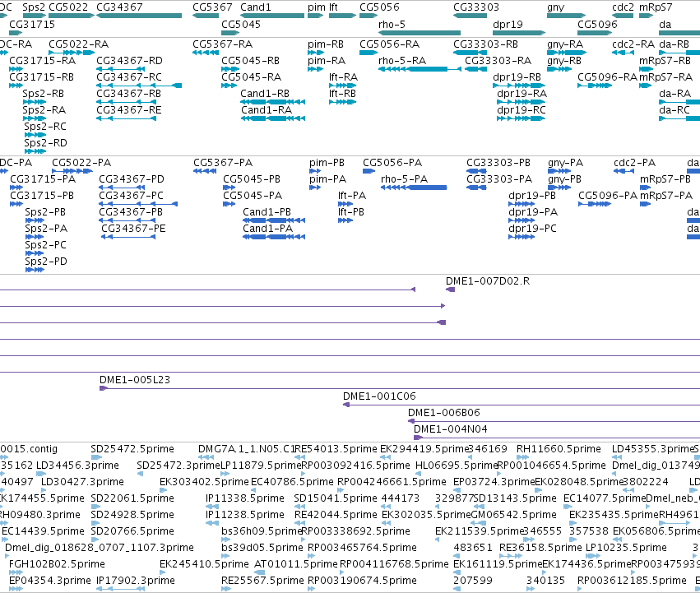
Task: Click the CG31715-RA transcript
Action: click(16, 69)
